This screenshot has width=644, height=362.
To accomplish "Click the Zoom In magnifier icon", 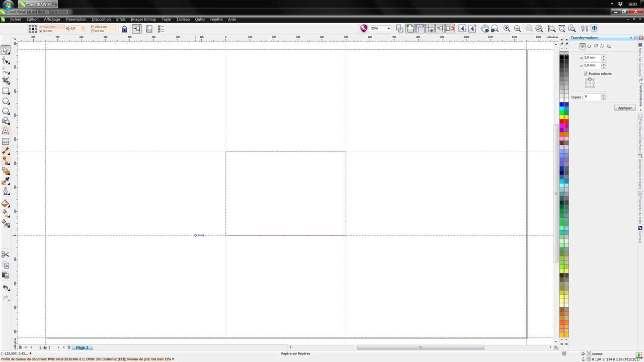I will pos(507,29).
